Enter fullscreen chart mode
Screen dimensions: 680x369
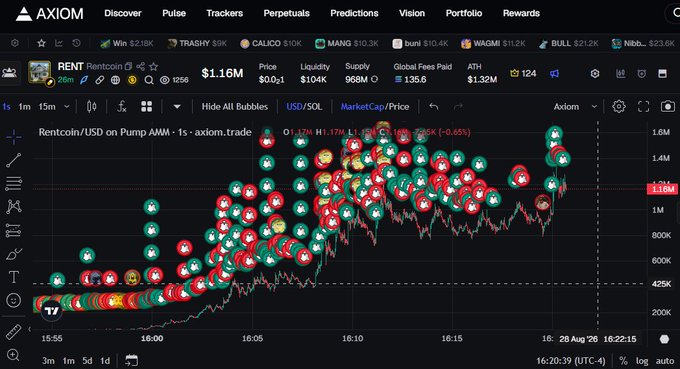tap(644, 107)
